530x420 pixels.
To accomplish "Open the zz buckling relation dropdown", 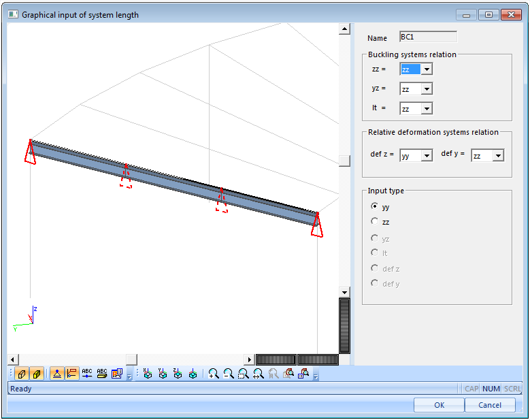I will tap(427, 69).
